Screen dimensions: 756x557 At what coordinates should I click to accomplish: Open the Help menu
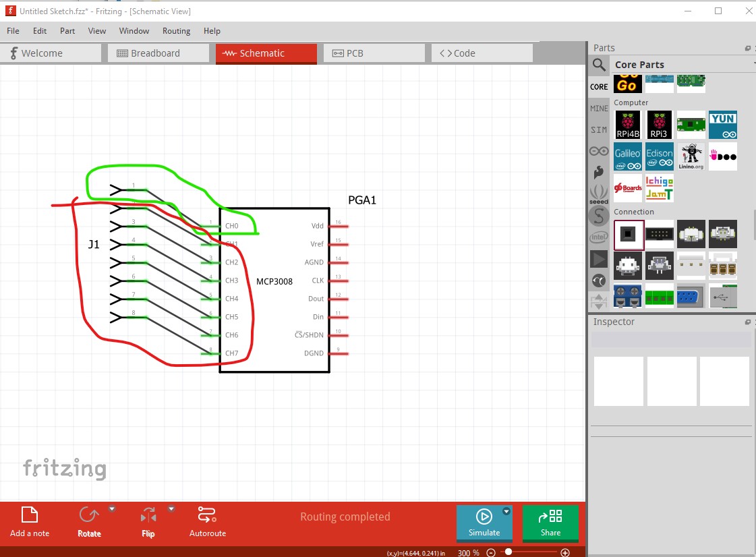pos(212,31)
